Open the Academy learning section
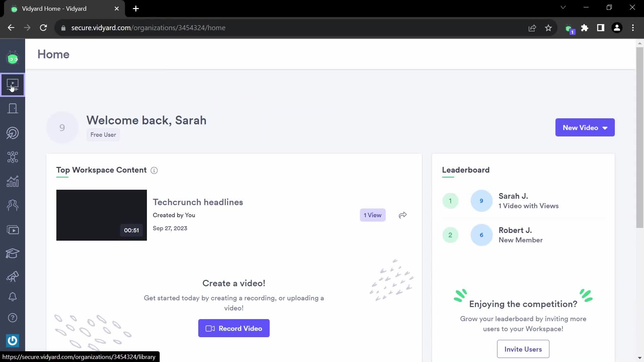This screenshot has height=362, width=644. click(x=12, y=253)
